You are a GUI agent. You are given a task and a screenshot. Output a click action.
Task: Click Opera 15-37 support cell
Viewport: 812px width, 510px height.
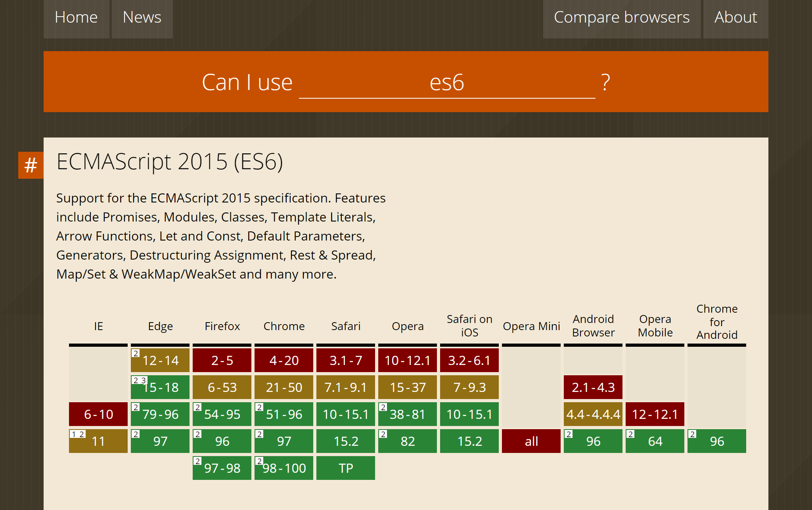pos(408,387)
